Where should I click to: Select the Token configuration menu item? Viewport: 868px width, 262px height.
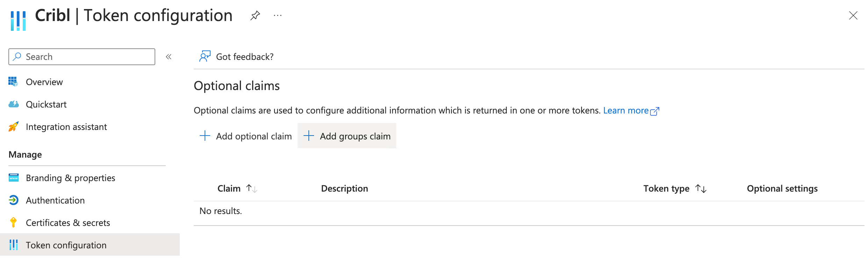coord(66,245)
